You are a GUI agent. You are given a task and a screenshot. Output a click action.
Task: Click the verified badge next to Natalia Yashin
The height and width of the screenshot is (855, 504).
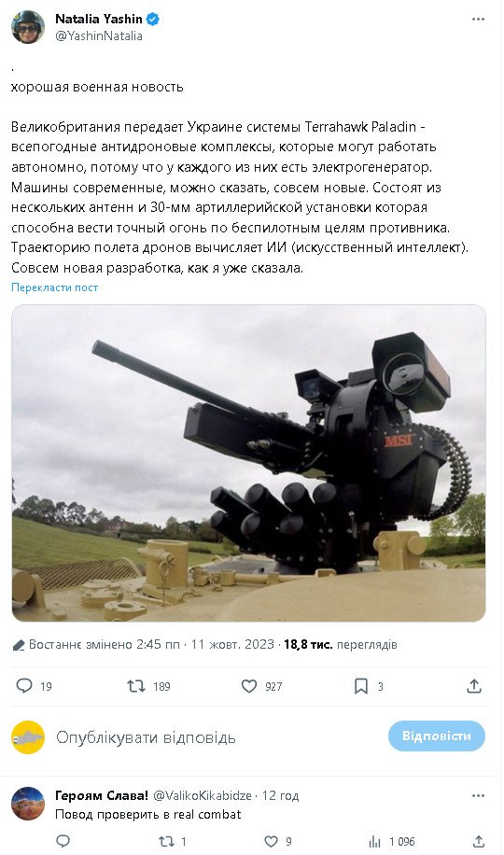[153, 19]
